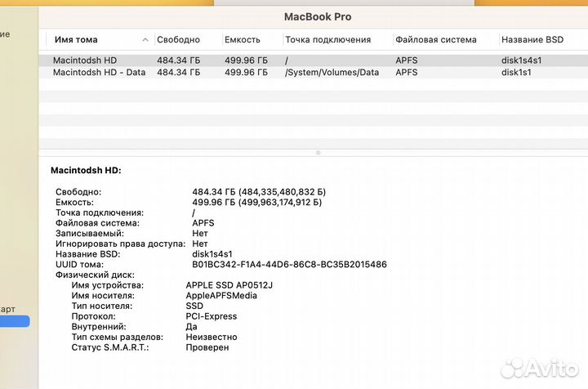Click the APFS cell for Macintodsh HD - Data
This screenshot has height=389, width=588.
(x=406, y=73)
